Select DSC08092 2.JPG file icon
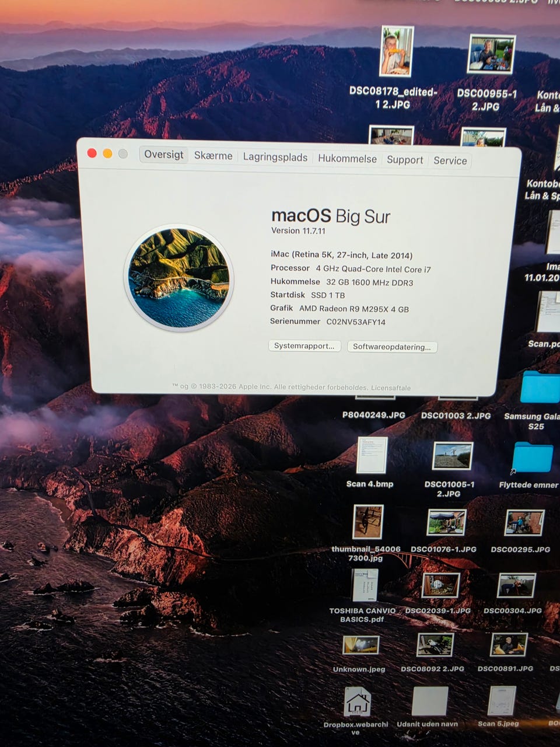Screen dimensions: 560x747 click(x=435, y=645)
